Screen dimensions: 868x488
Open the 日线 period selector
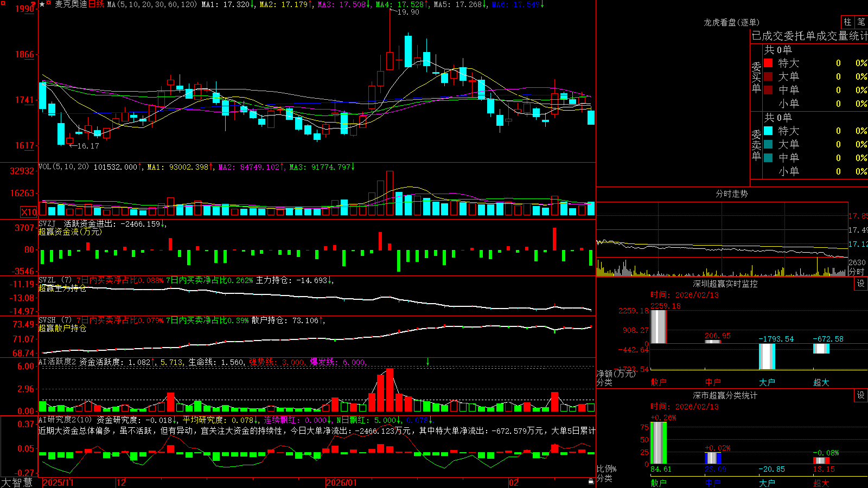click(96, 4)
